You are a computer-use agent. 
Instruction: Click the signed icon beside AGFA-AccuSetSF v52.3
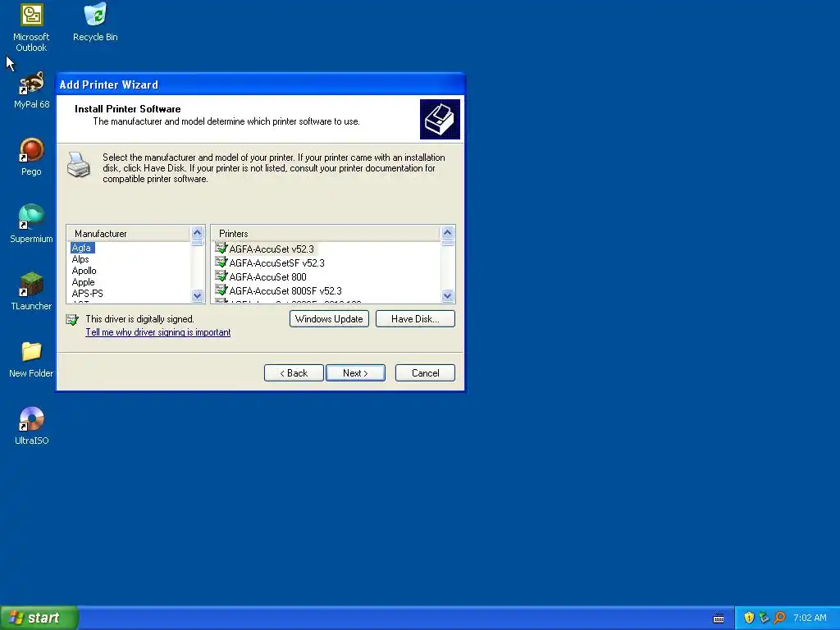pyautogui.click(x=221, y=262)
